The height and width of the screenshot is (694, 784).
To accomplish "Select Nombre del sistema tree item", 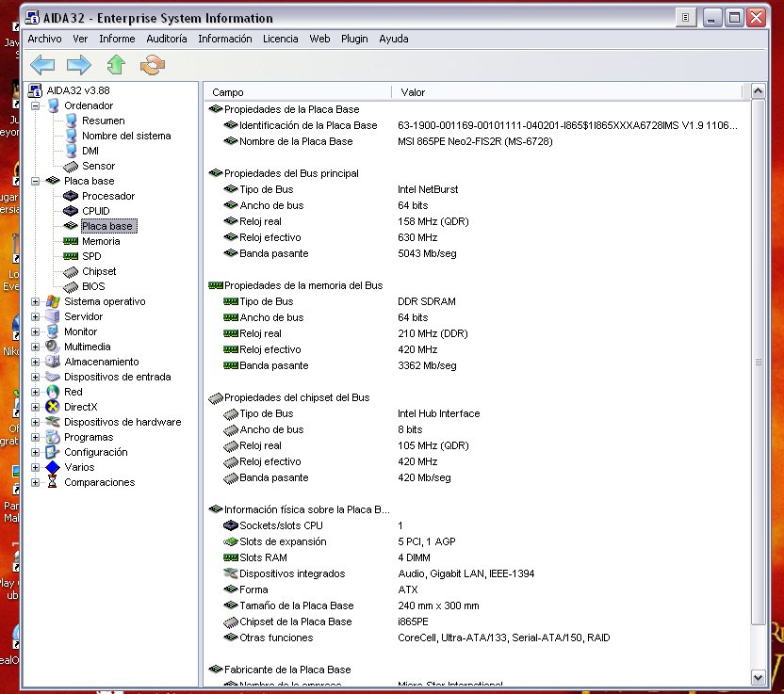I will [x=126, y=136].
